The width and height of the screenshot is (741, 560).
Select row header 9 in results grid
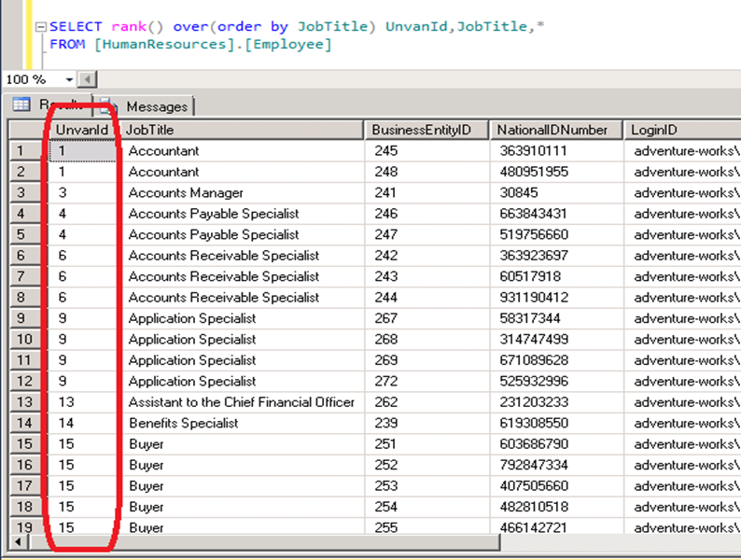pyautogui.click(x=24, y=318)
